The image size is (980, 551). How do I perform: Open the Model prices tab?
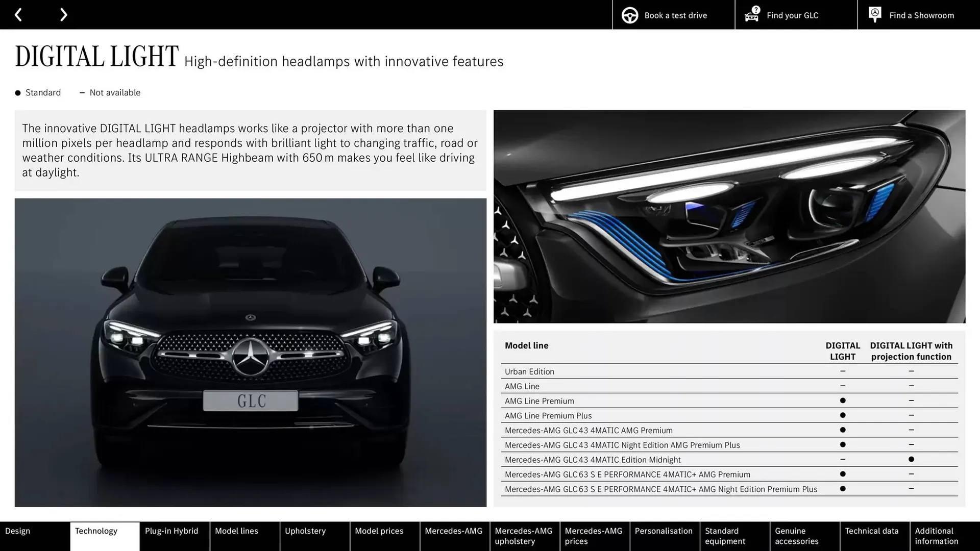(x=384, y=536)
